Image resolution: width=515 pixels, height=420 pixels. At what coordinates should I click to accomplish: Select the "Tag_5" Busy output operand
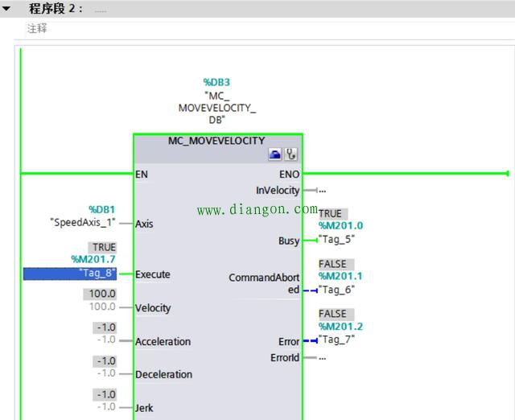336,239
